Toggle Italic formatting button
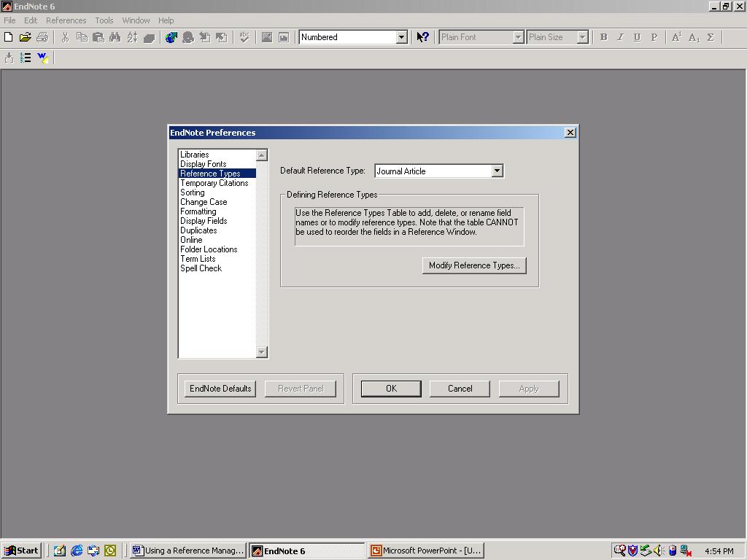This screenshot has height=560, width=747. (620, 37)
